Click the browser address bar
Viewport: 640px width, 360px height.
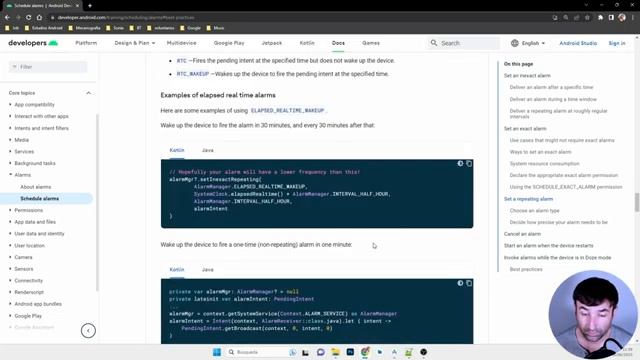pos(300,18)
